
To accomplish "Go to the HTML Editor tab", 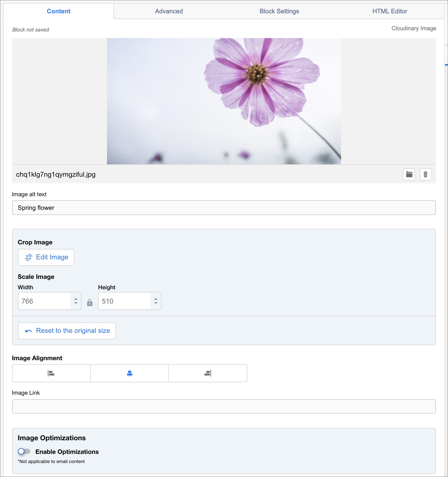I will 389,11.
